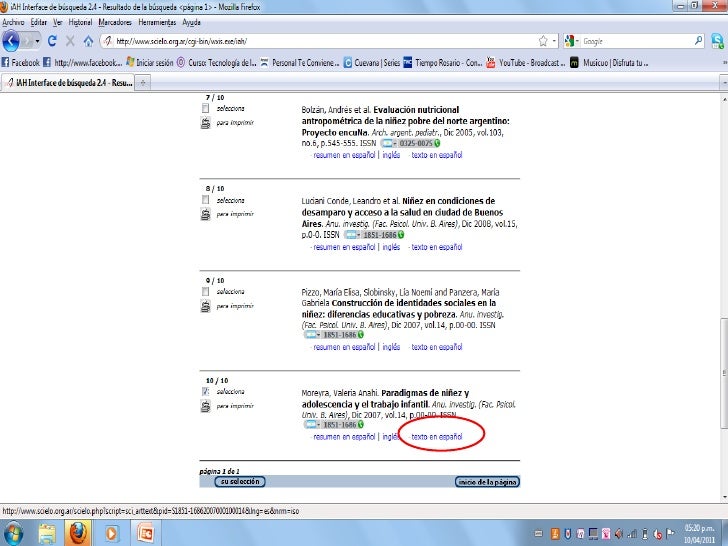Image resolution: width=728 pixels, height=546 pixels.
Task: Open the Herramientas menu
Action: coord(157,22)
